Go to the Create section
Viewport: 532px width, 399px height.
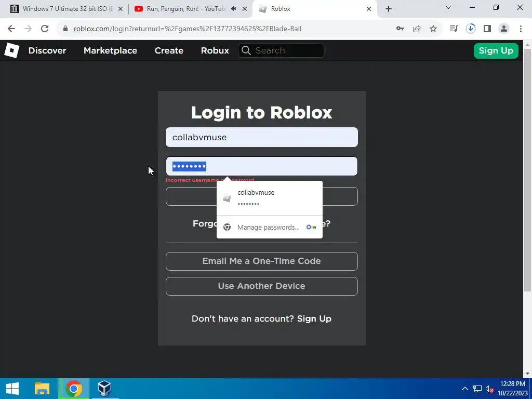click(x=169, y=50)
